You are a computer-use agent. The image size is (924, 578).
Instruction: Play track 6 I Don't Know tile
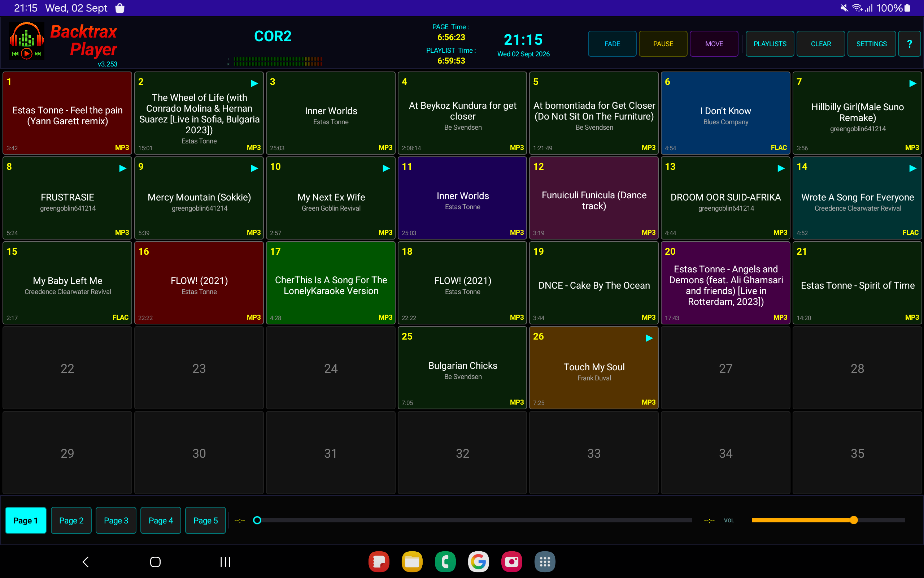(725, 113)
